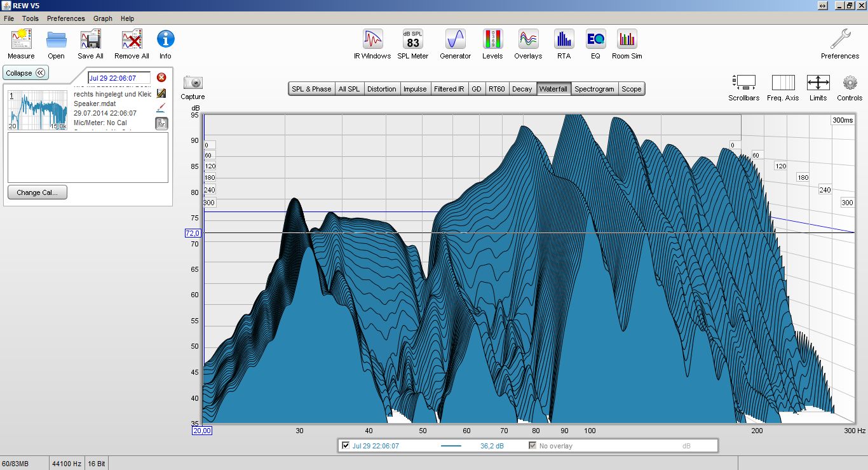Switch to the SPL & Phase tab
Screen dimensions: 868x470
click(311, 89)
